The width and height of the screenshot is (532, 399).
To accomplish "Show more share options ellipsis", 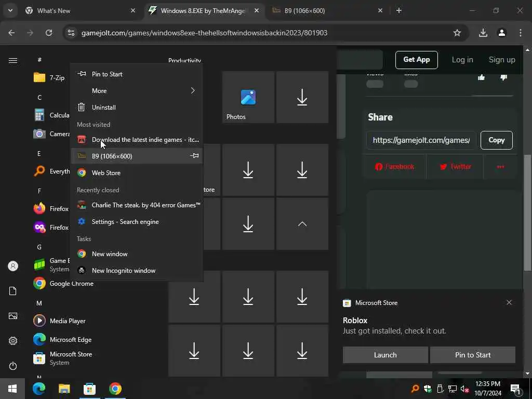I will tap(500, 167).
